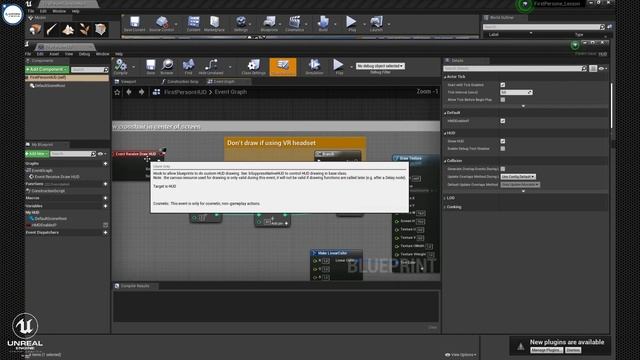Screen dimensions: 640x360
Task: Open Update Overlaps Method During dropdown
Action: [x=518, y=177]
